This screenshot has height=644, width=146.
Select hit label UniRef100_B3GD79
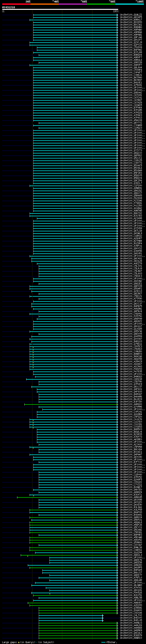pos(131,636)
